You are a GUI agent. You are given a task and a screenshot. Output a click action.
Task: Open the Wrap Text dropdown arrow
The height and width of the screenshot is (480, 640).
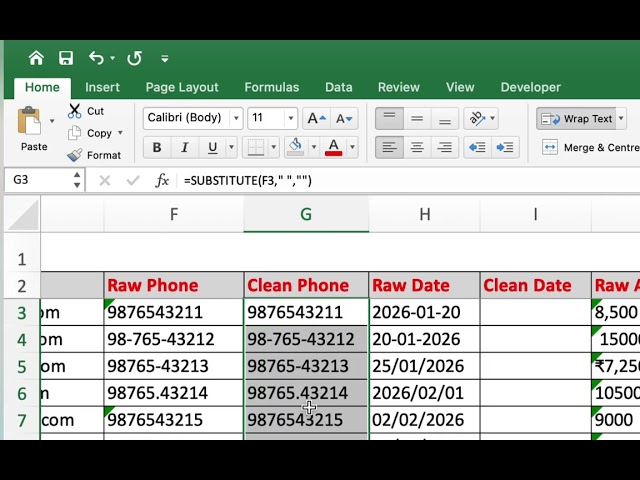[621, 119]
